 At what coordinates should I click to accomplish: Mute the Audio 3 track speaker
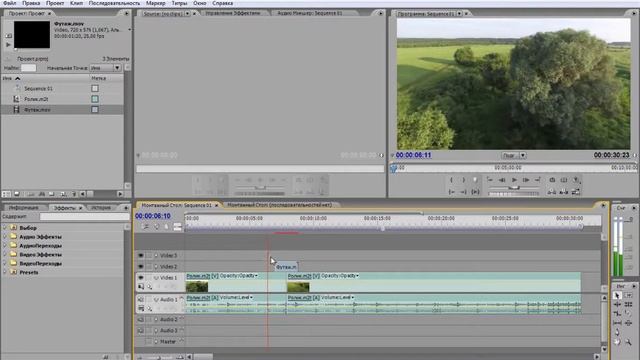(x=141, y=331)
